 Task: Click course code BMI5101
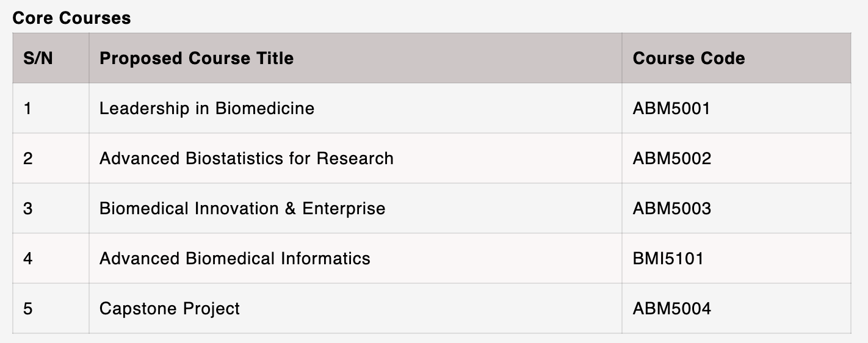click(668, 259)
